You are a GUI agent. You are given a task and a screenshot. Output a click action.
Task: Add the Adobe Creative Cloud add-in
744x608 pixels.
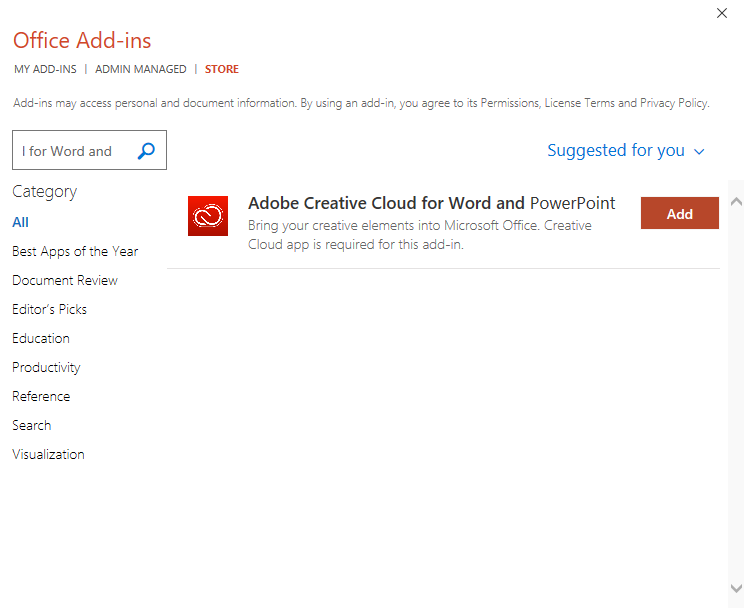679,213
